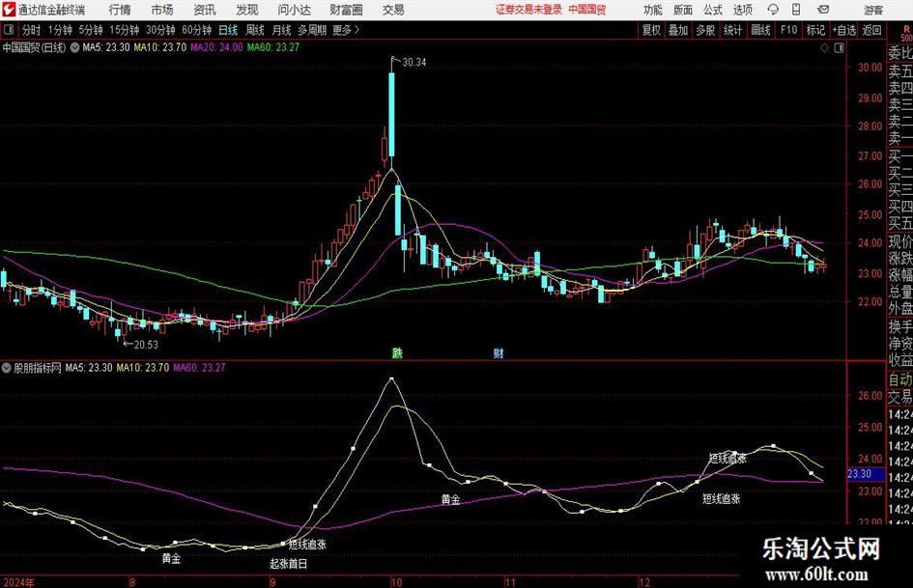Click the 30.34 high price label

[x=414, y=63]
